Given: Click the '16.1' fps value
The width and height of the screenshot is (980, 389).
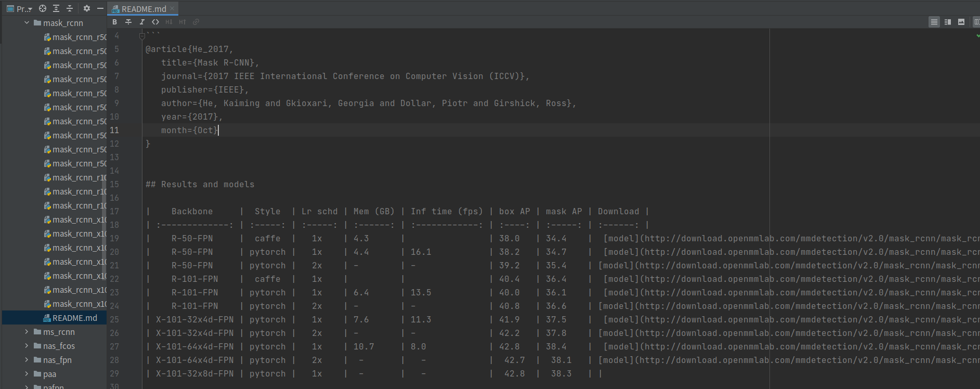Looking at the screenshot, I should pos(421,252).
